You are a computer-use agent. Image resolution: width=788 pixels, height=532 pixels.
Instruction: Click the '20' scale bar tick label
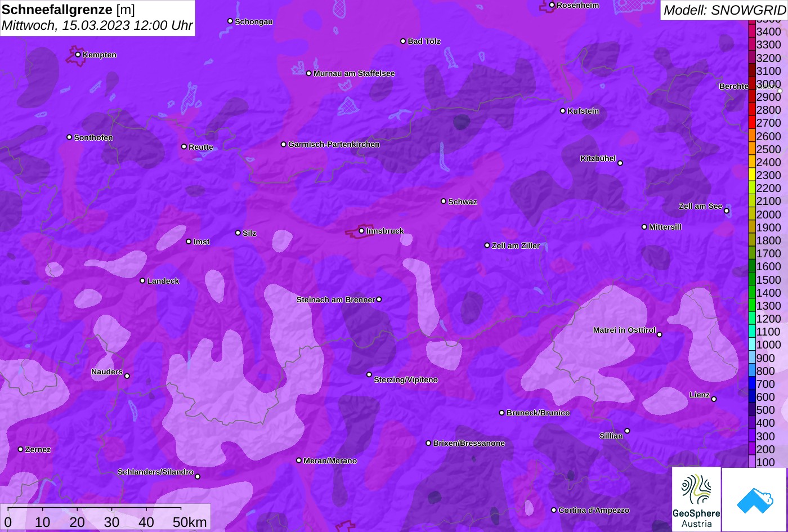click(77, 522)
